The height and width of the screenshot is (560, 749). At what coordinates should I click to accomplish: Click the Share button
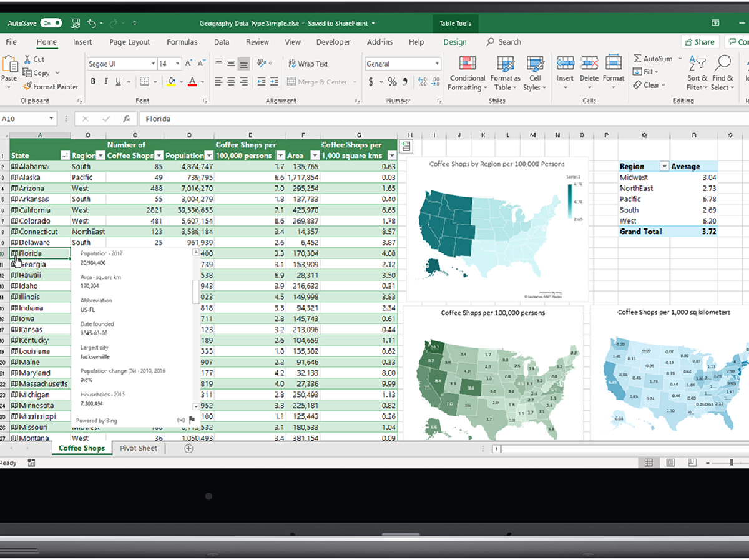point(699,42)
